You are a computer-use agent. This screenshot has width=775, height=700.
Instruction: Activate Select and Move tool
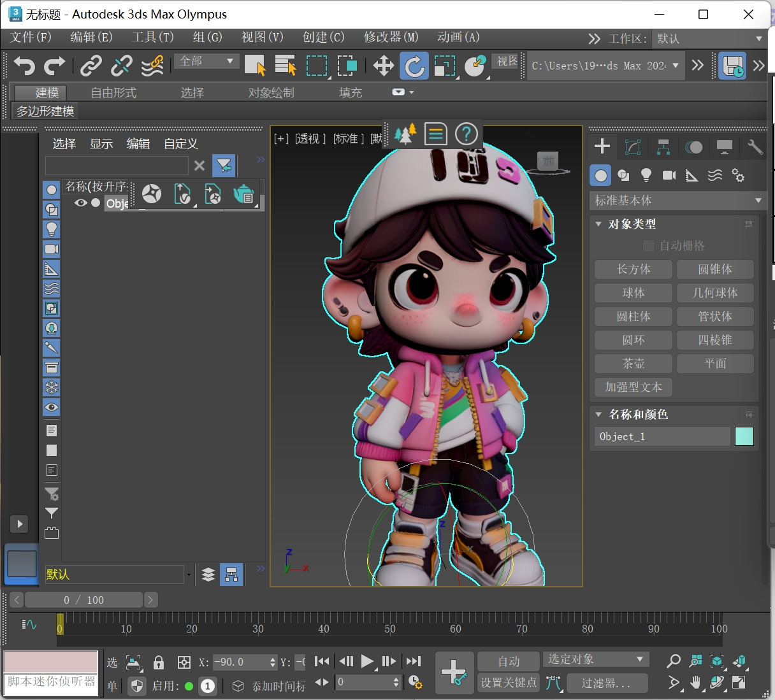(x=383, y=66)
